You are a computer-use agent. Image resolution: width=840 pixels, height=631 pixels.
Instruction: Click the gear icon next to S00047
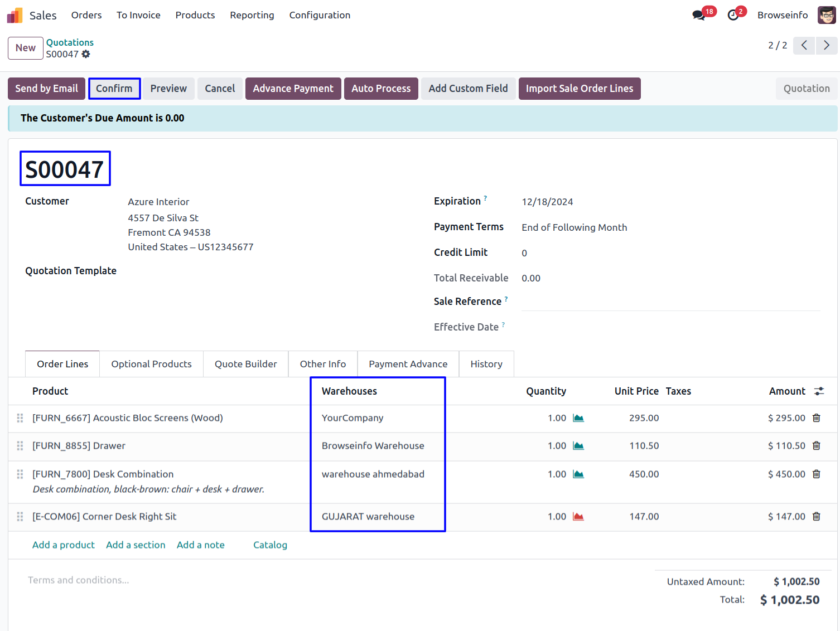click(86, 54)
